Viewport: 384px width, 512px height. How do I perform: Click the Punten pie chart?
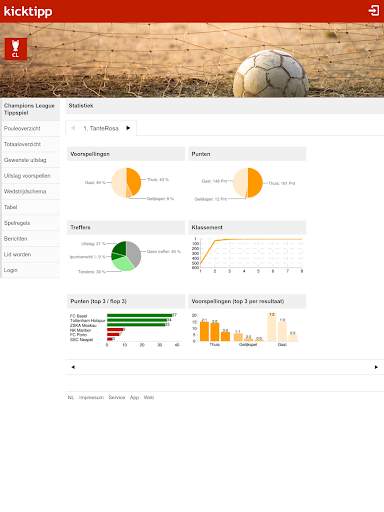(248, 183)
